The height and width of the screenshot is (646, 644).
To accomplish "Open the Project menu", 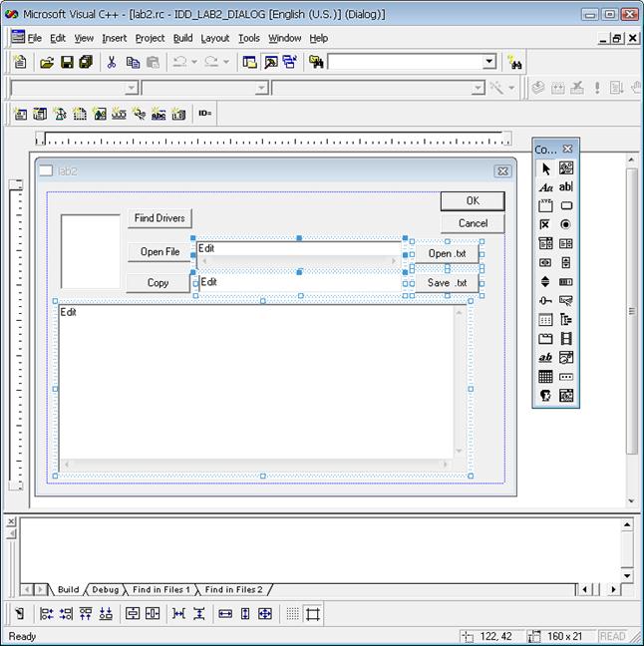I will click(x=150, y=38).
